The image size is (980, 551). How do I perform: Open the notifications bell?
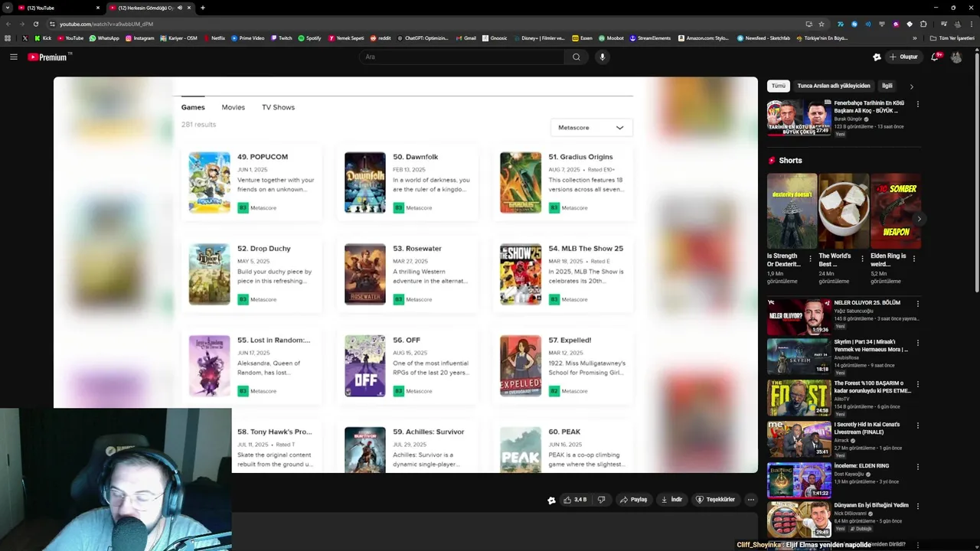coord(935,57)
